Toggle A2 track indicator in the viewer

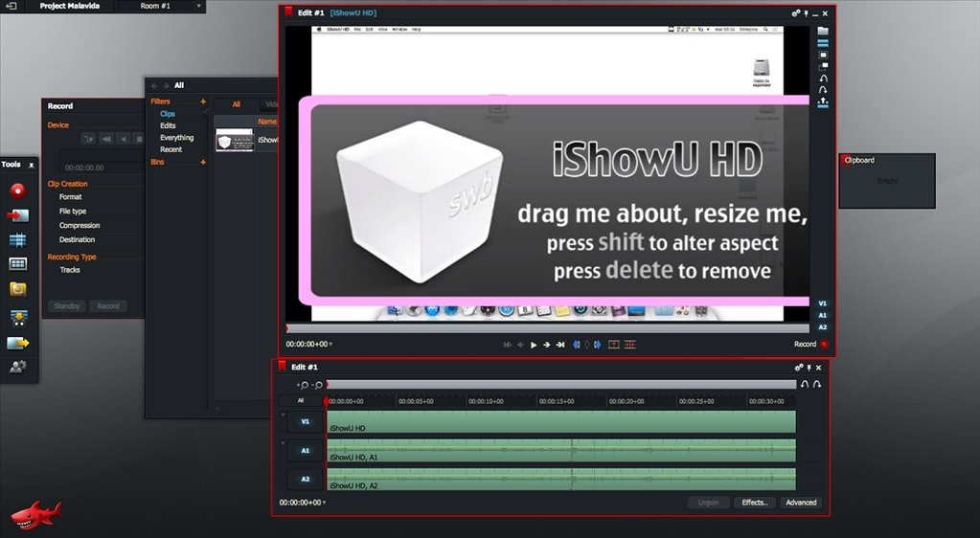823,326
